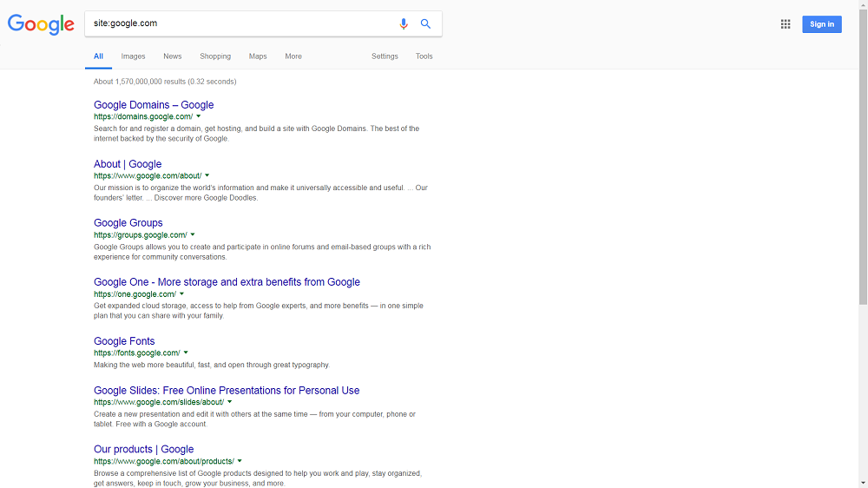868x488 pixels.
Task: Click the page's vertical scrollbar thumb
Action: tap(863, 155)
